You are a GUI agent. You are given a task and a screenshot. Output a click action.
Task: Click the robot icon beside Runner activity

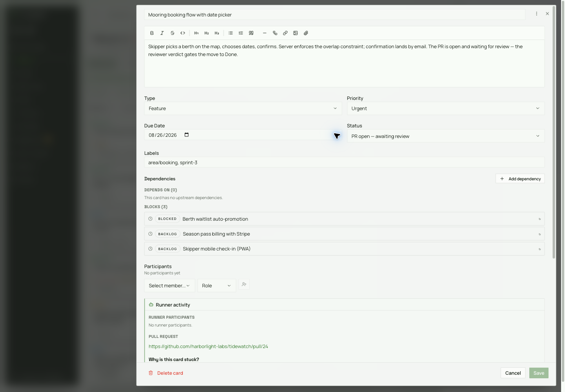tap(151, 305)
